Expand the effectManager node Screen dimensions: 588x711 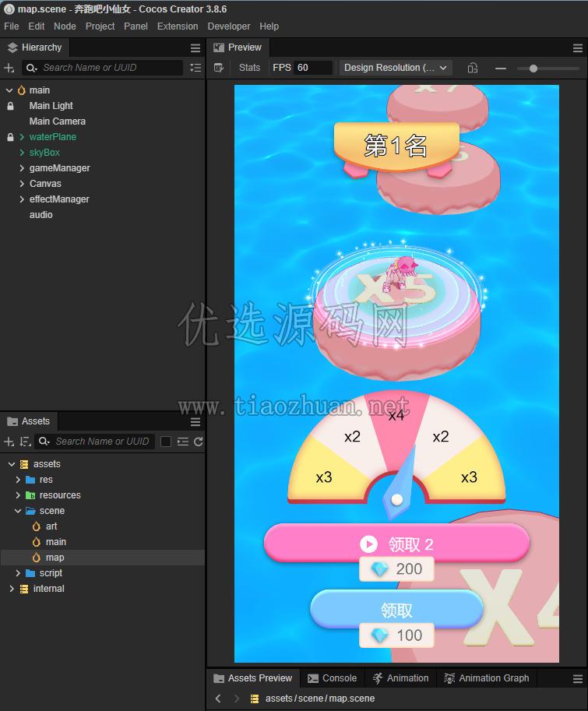(22, 199)
